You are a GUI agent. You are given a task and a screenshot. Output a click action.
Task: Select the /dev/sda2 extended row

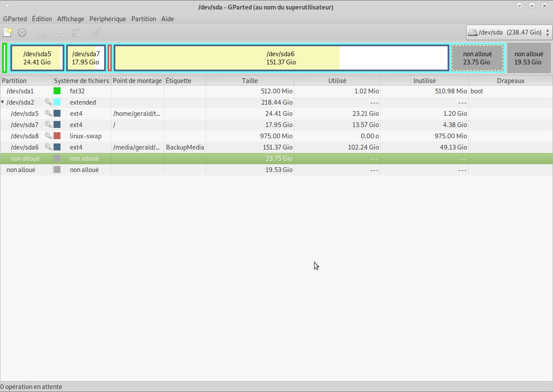click(x=276, y=102)
